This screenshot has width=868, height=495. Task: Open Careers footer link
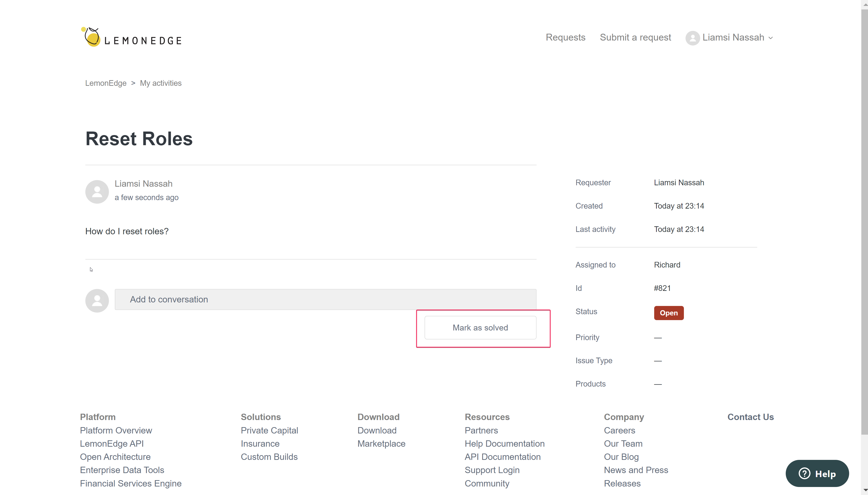620,430
